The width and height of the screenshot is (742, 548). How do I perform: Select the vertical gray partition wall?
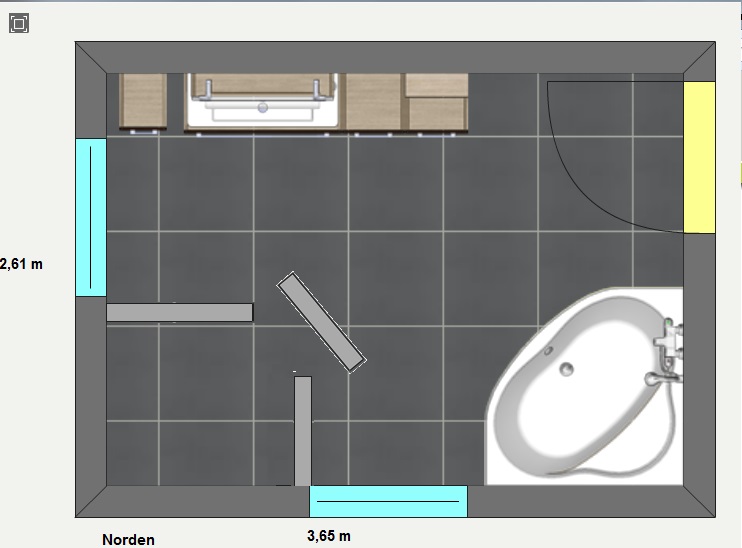pyautogui.click(x=303, y=430)
